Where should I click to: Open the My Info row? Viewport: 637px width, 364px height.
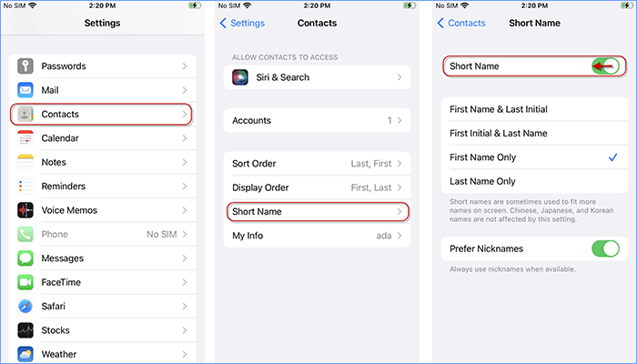[x=317, y=236]
